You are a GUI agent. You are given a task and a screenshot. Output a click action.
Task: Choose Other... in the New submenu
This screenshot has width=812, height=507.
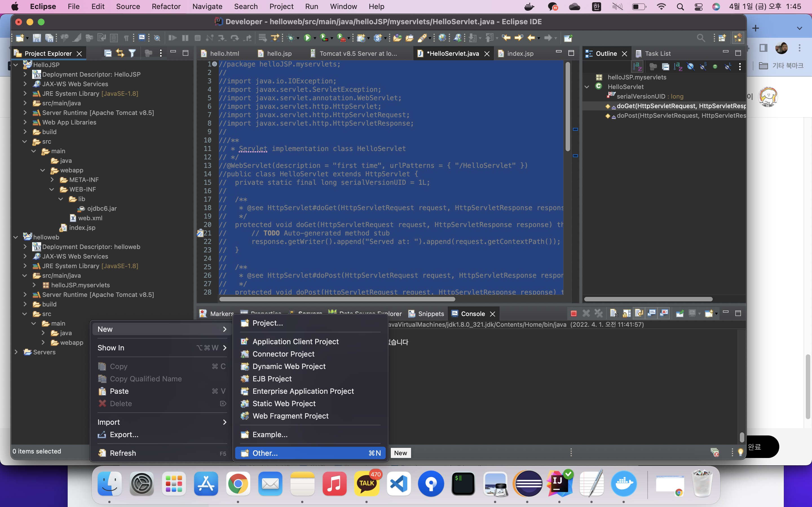tap(265, 453)
